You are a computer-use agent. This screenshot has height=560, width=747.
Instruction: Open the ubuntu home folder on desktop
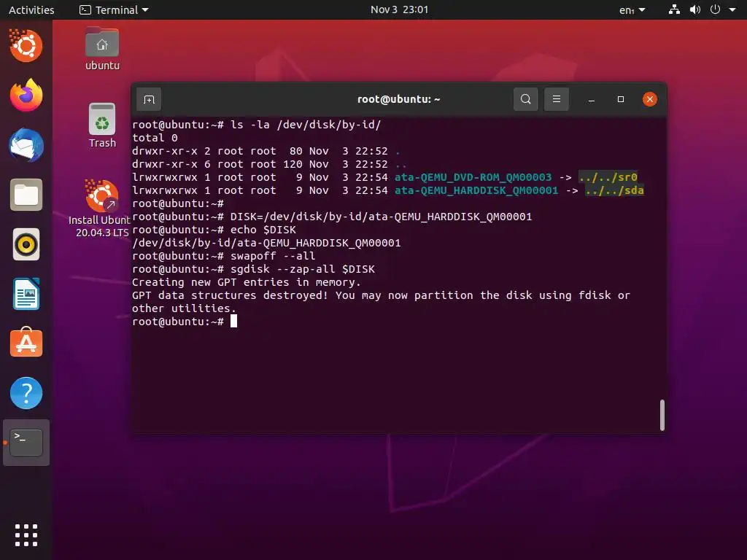(x=102, y=49)
